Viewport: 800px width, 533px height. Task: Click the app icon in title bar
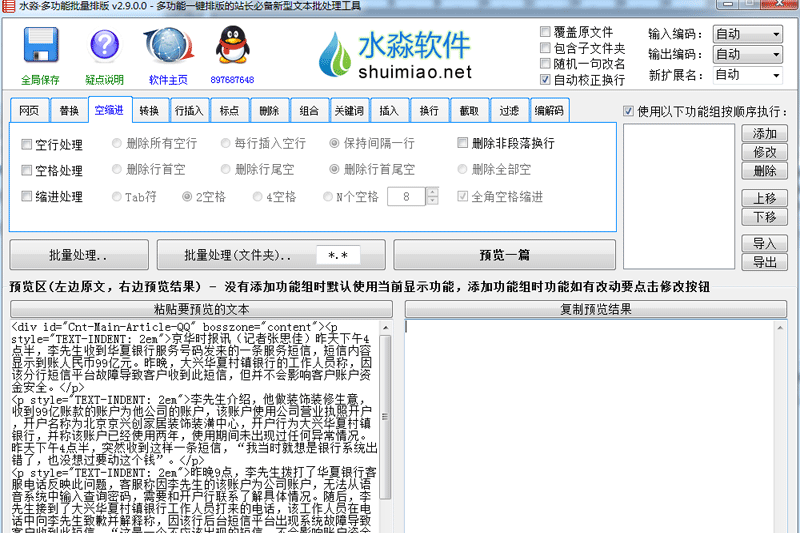click(x=9, y=6)
